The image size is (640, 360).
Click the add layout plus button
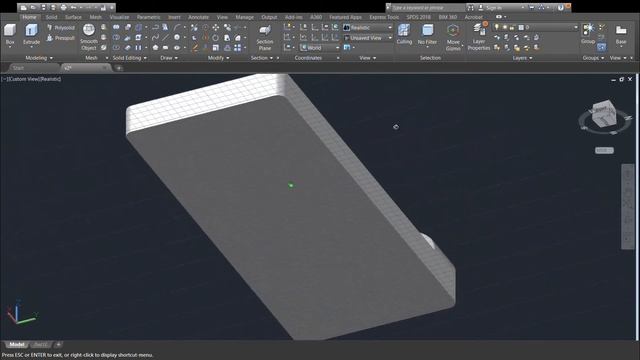click(58, 344)
